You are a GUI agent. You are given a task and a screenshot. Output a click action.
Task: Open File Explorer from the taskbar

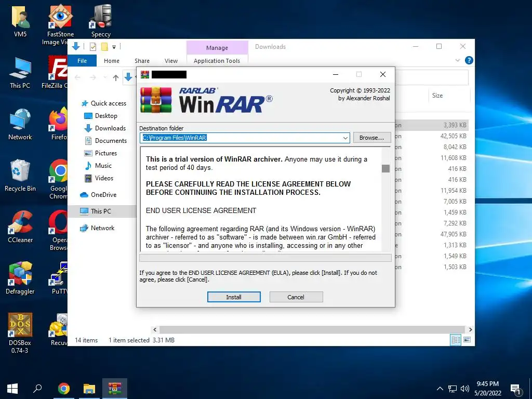pyautogui.click(x=89, y=389)
